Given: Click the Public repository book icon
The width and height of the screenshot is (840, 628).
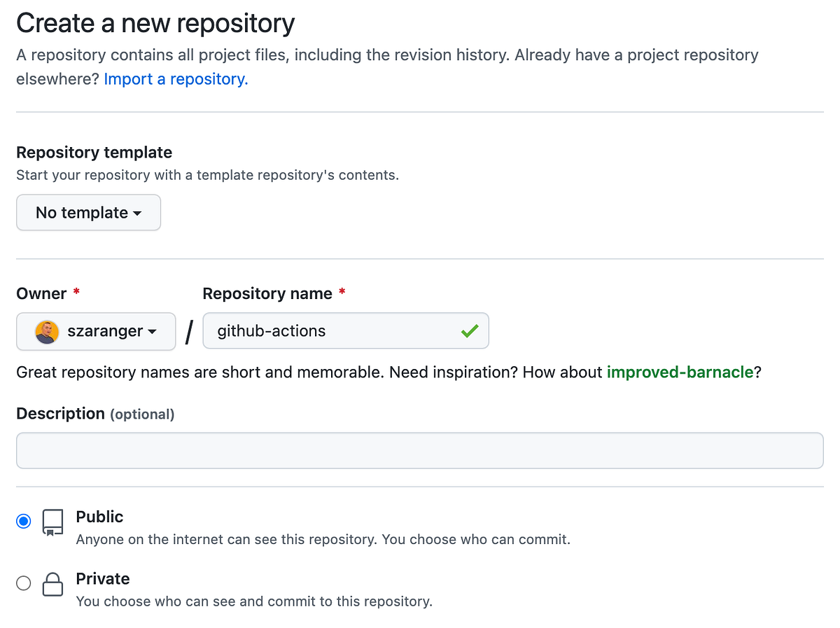Looking at the screenshot, I should pyautogui.click(x=52, y=520).
